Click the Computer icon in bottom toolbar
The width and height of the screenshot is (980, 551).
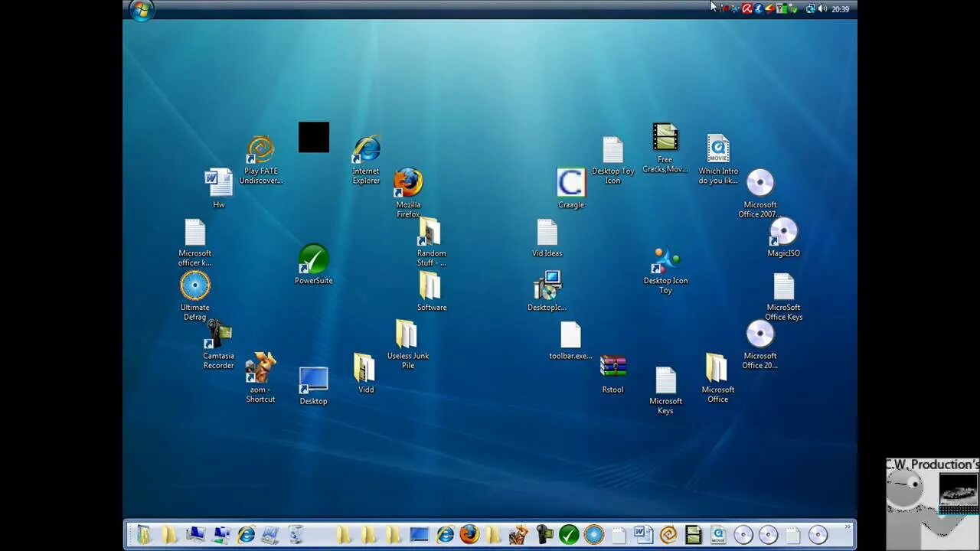click(x=196, y=534)
